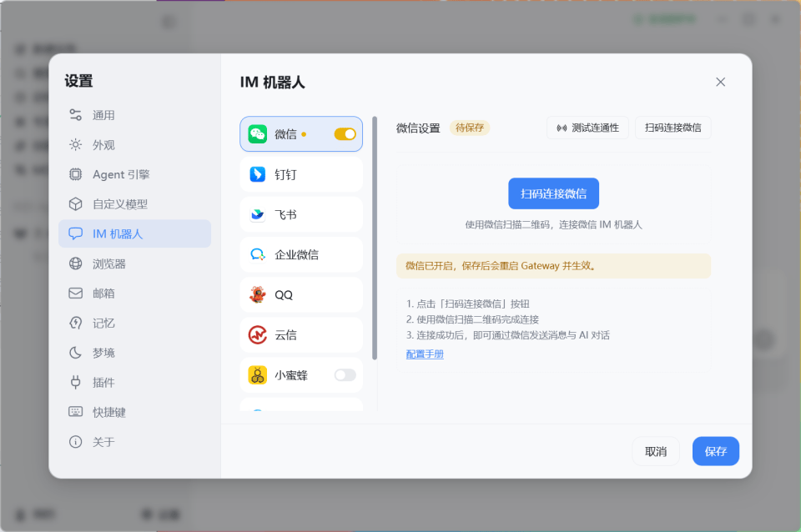801x532 pixels.
Task: Click the 企业微信 icon
Action: (258, 254)
